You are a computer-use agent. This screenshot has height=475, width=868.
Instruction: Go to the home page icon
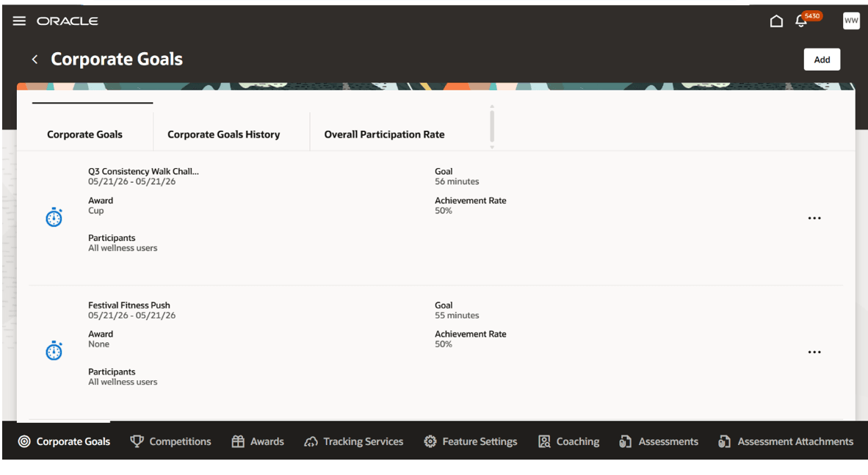tap(776, 21)
